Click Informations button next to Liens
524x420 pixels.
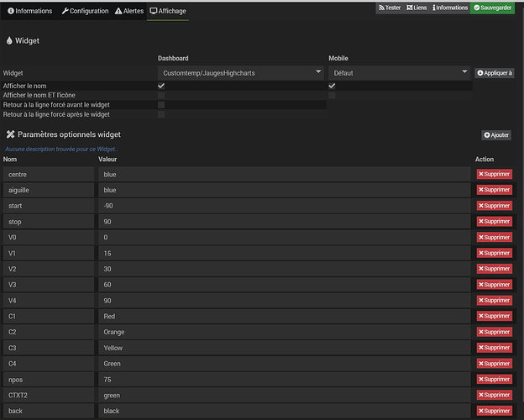coord(450,8)
